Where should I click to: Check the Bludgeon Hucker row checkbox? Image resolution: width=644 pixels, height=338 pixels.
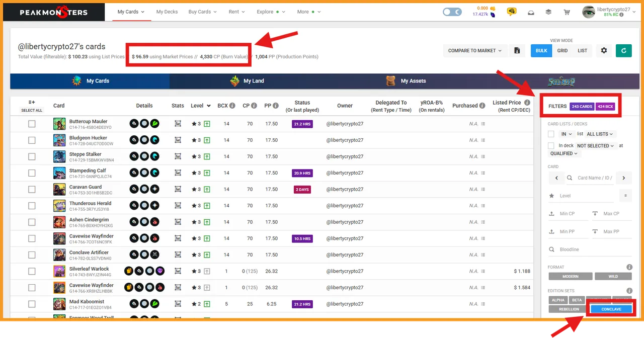[x=32, y=140]
